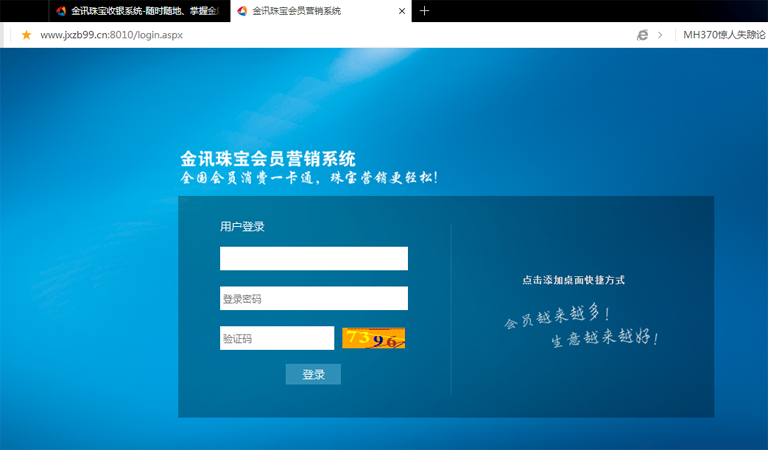Click the 用户登录 form label
The height and width of the screenshot is (450, 768).
(x=242, y=227)
